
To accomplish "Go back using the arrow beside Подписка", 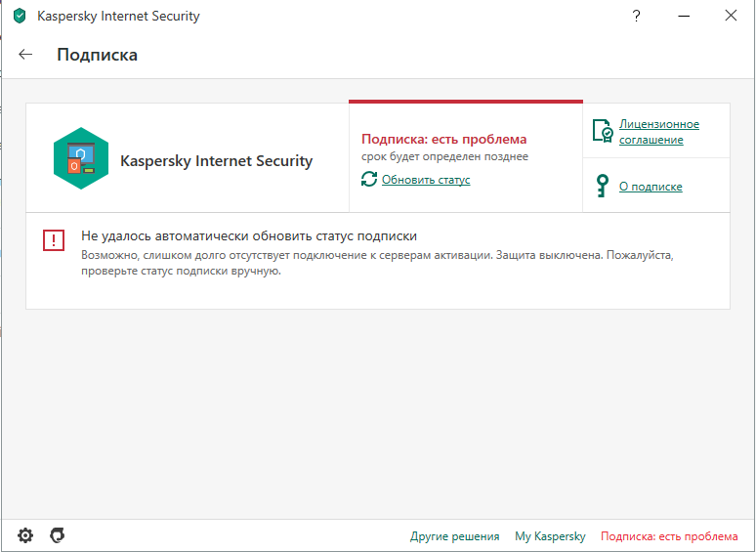I will [x=25, y=55].
